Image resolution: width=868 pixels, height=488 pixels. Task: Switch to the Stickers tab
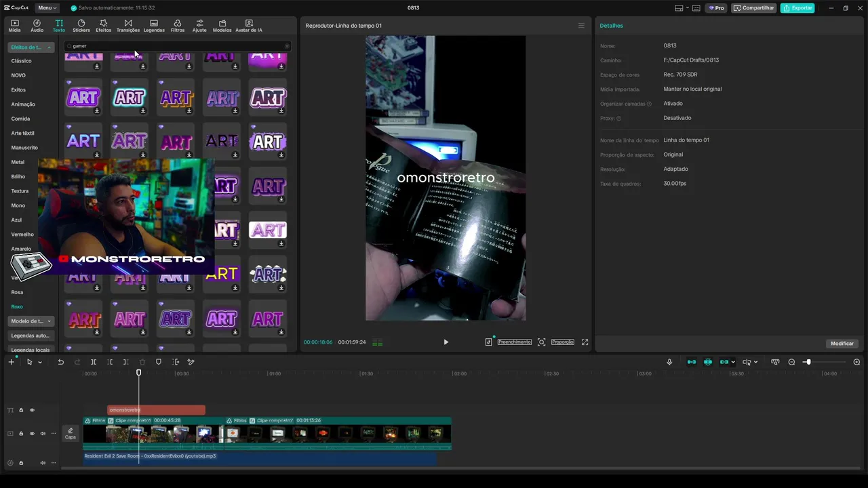[81, 26]
